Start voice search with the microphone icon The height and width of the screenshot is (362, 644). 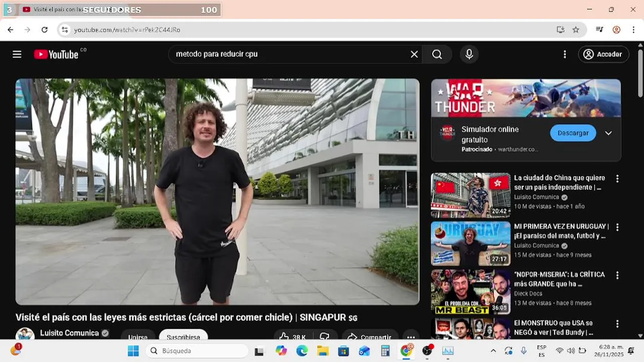(x=469, y=54)
